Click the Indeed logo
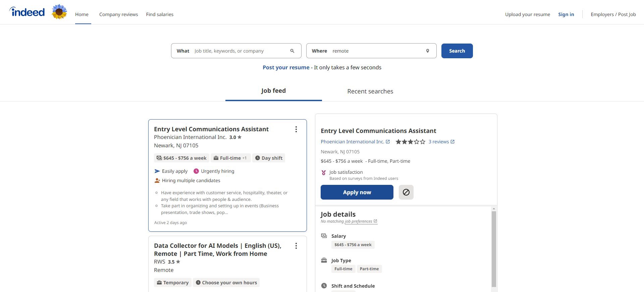 tap(27, 12)
